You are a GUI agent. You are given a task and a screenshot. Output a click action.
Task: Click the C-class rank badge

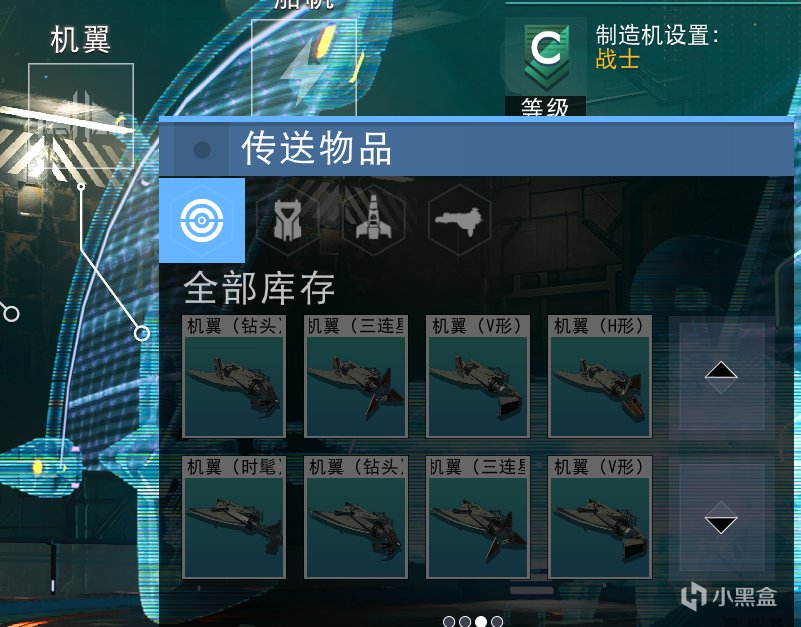click(x=546, y=57)
